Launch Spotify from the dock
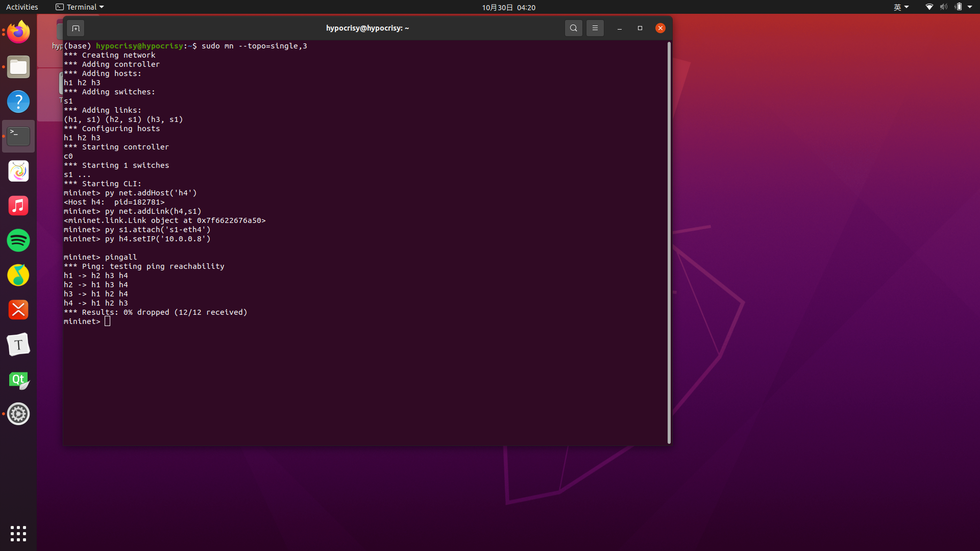Viewport: 980px width, 551px height. tap(18, 240)
